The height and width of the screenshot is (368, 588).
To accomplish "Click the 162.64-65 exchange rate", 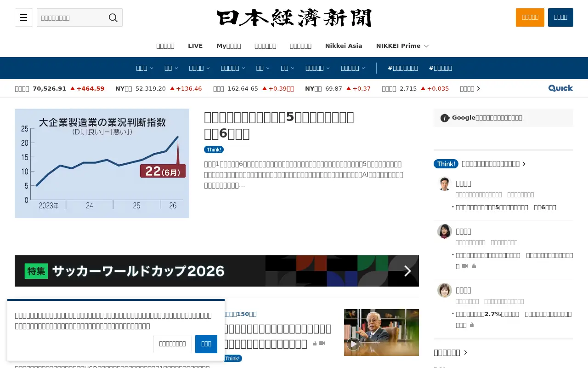I will [x=243, y=89].
